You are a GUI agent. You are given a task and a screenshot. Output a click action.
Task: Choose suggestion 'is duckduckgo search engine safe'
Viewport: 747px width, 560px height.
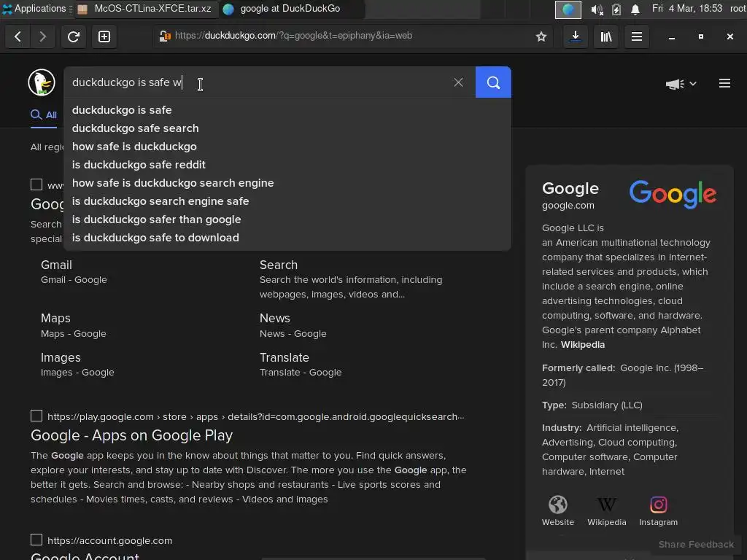[287, 201]
